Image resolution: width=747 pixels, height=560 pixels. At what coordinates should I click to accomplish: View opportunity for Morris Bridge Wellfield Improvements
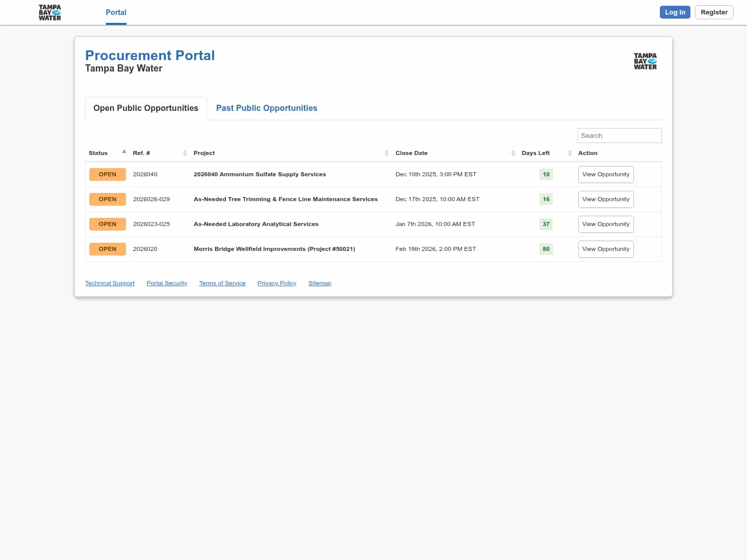(x=605, y=249)
